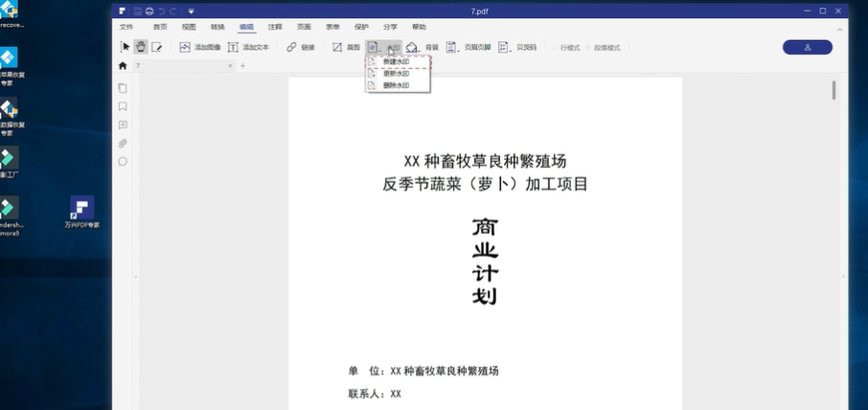Choose 新建水印 from the watermark menu

[x=397, y=61]
